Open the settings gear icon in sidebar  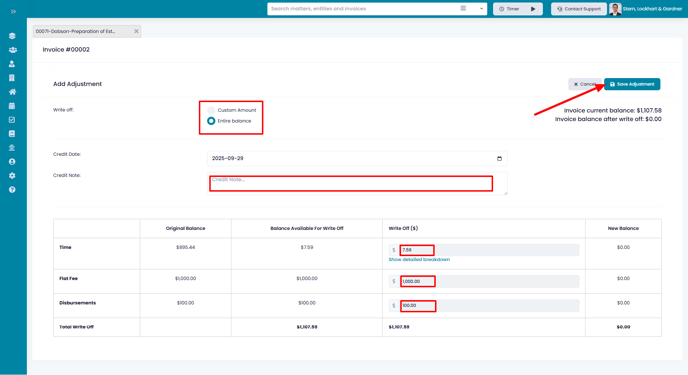[12, 175]
